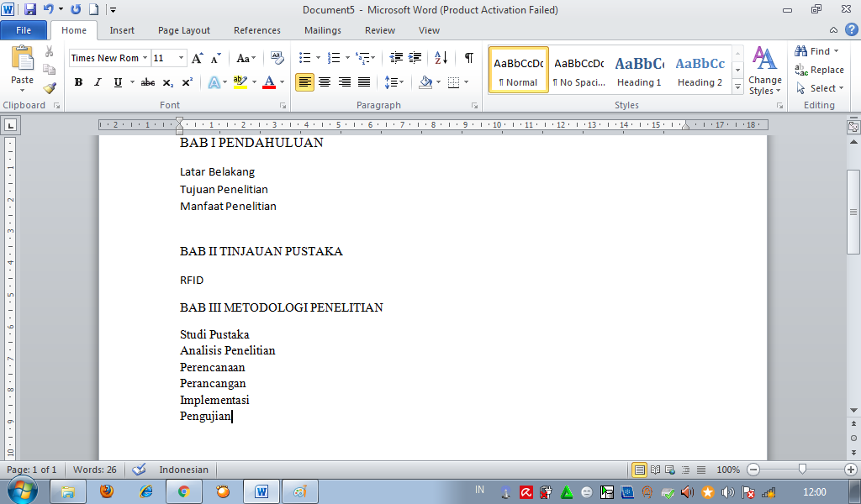This screenshot has width=861, height=504.
Task: Apply superscript formatting
Action: click(x=187, y=83)
